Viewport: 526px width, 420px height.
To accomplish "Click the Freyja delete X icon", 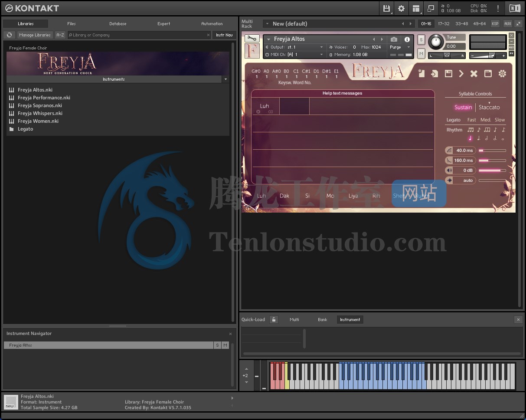I will click(x=474, y=74).
